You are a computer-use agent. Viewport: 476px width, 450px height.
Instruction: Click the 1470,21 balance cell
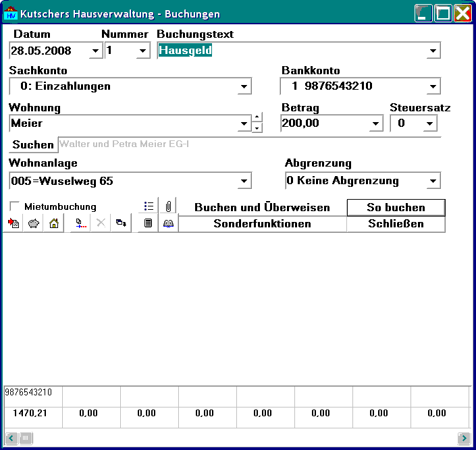point(33,418)
